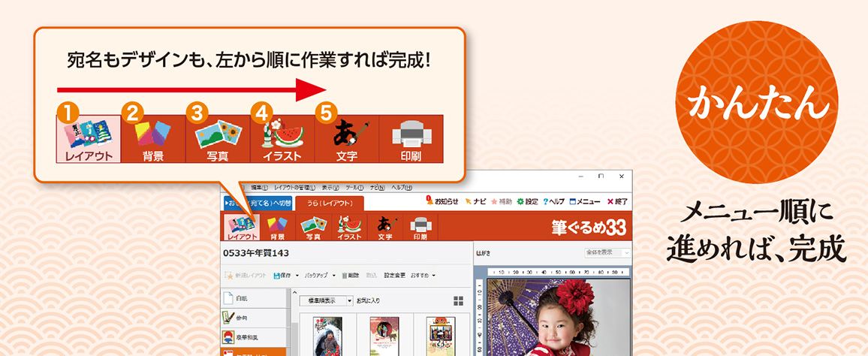The height and width of the screenshot is (356, 868).
Task: Click イラスト watermelon icon in the app window toolbar
Action: [350, 227]
